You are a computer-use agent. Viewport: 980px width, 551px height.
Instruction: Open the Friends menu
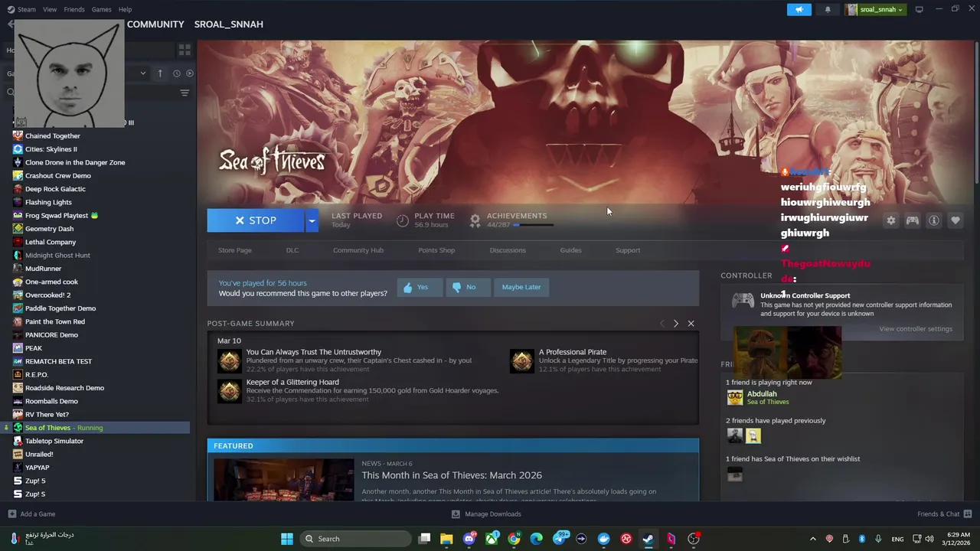click(x=74, y=9)
